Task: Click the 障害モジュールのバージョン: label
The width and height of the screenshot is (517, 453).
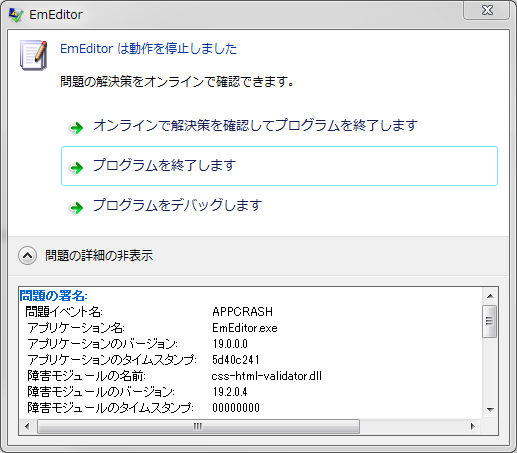Action: click(x=101, y=392)
